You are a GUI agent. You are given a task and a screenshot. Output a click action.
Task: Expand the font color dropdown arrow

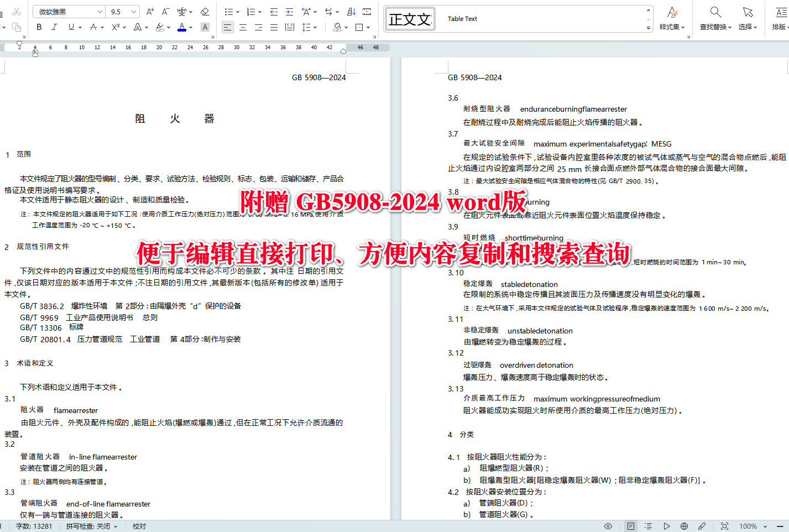click(x=190, y=27)
